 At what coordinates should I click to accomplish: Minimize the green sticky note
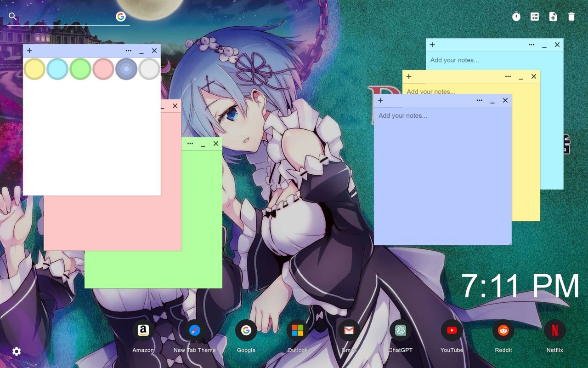pos(203,144)
